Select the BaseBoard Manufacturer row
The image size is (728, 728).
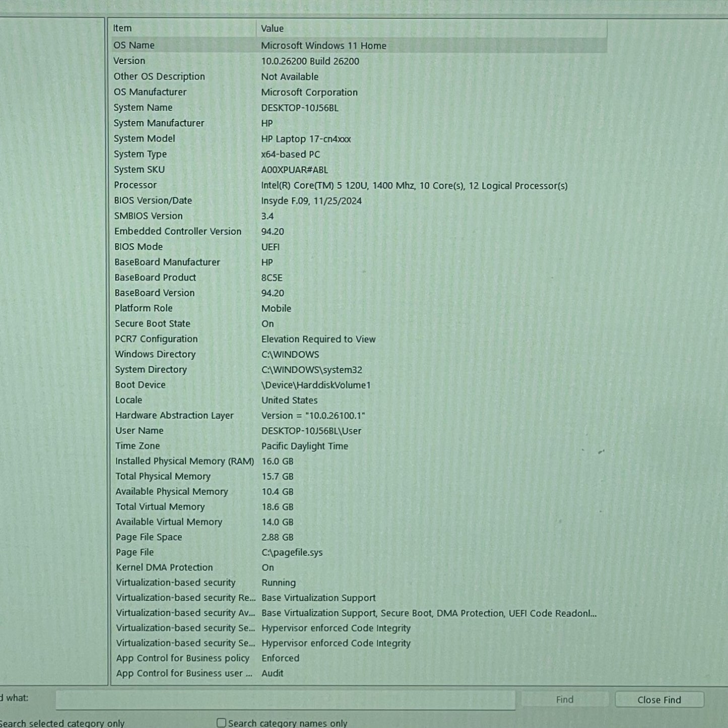(359, 262)
